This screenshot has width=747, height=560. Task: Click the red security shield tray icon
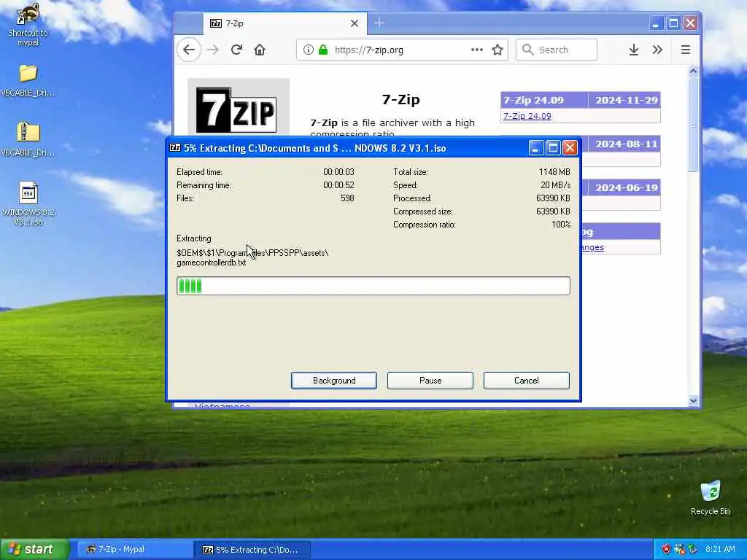tap(665, 550)
